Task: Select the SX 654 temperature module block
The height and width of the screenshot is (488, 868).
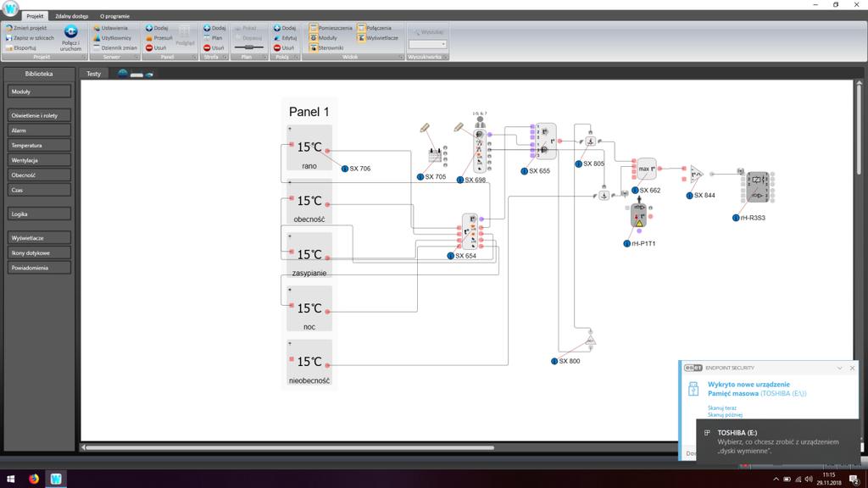Action: (470, 231)
